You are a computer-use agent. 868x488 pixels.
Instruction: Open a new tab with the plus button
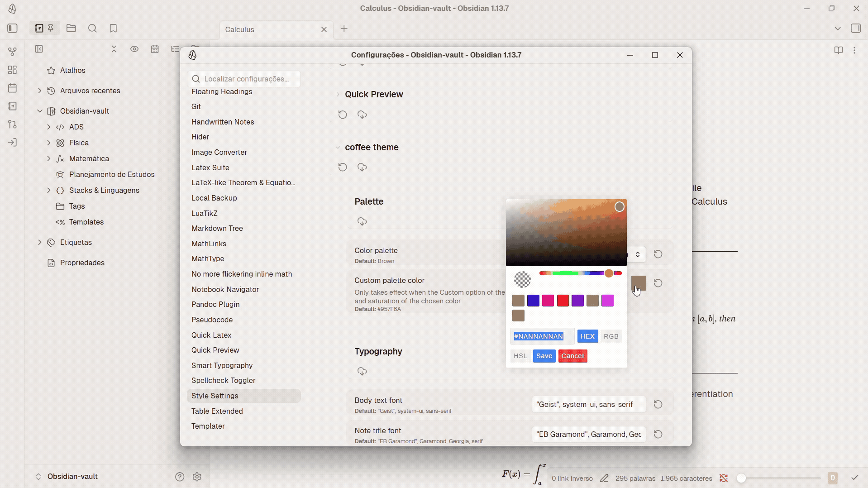(344, 29)
